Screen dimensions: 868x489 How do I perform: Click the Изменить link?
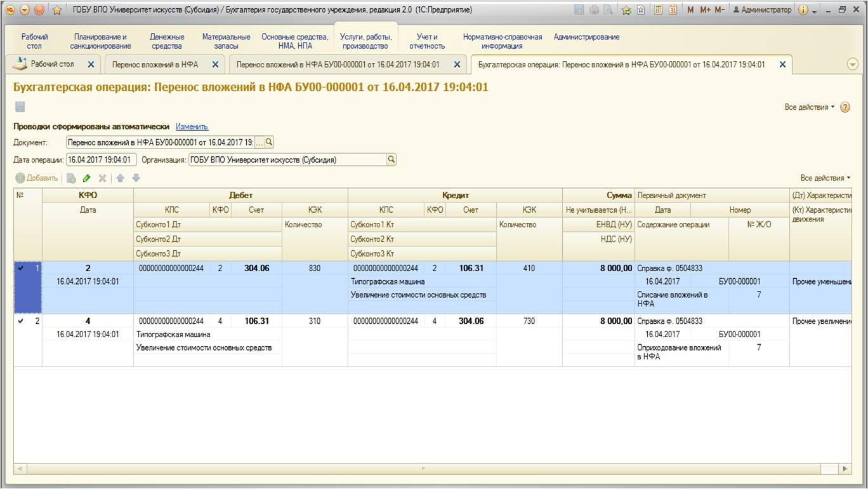pyautogui.click(x=192, y=127)
